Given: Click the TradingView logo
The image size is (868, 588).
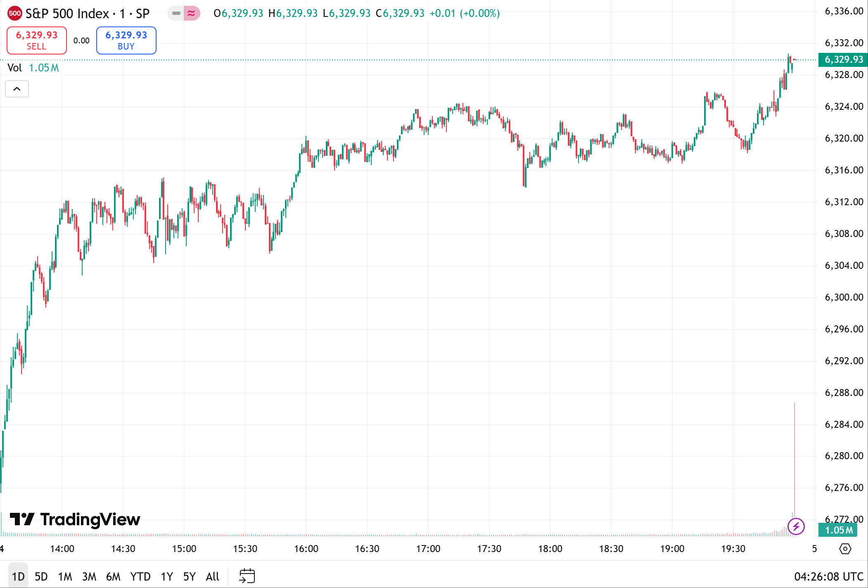Looking at the screenshot, I should pos(75,519).
